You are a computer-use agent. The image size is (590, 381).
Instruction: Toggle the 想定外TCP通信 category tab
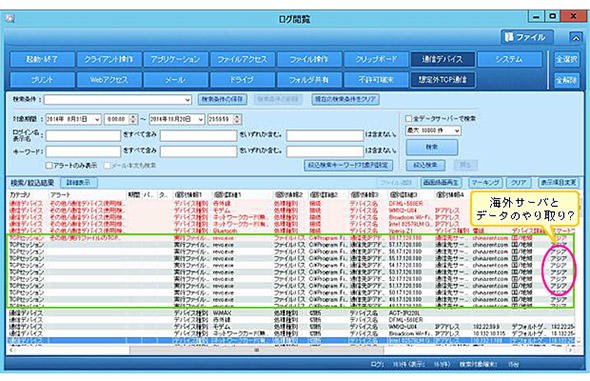point(442,80)
